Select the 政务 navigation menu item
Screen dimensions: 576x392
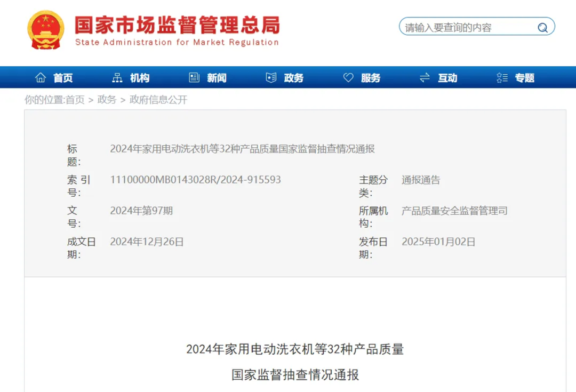click(293, 78)
